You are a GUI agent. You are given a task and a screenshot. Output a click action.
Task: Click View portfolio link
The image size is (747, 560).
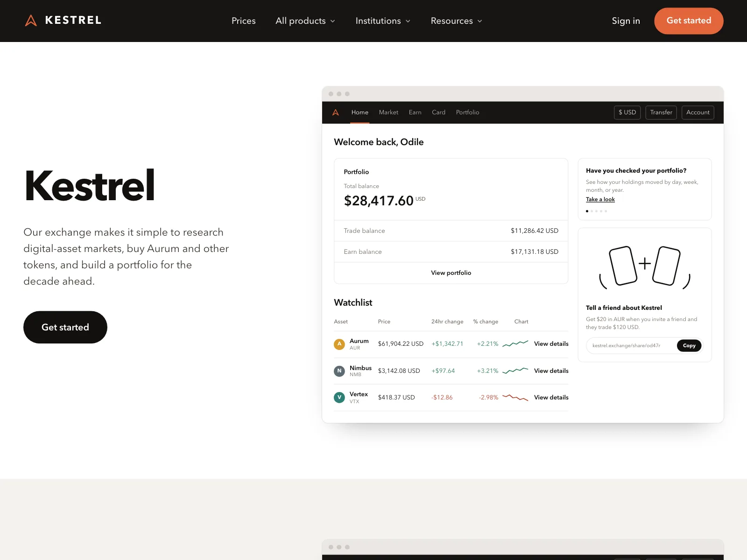click(451, 273)
